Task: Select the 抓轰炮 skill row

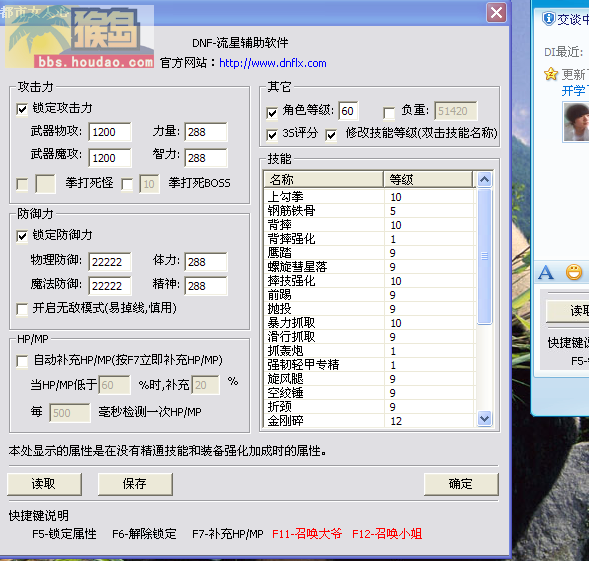Action: [370, 351]
